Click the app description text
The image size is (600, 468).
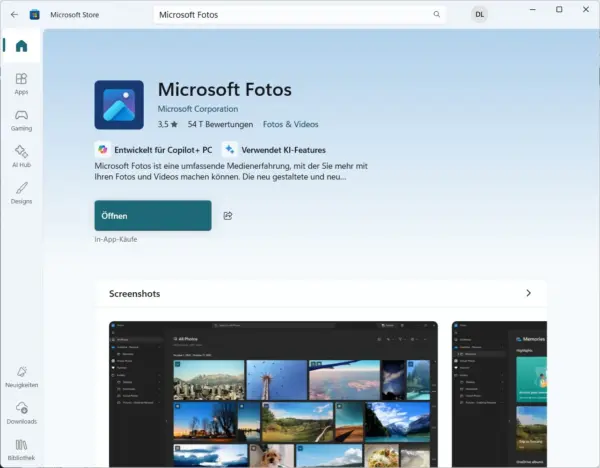[231, 171]
